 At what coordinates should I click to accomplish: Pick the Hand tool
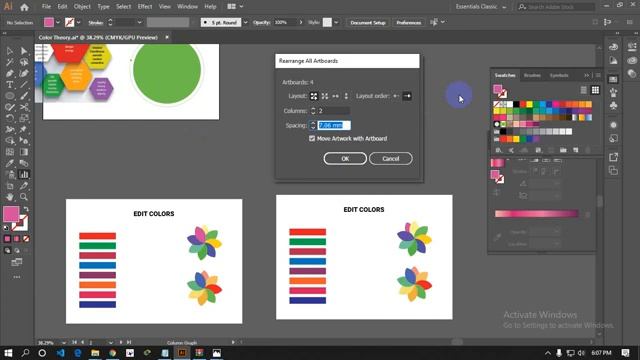(9, 197)
